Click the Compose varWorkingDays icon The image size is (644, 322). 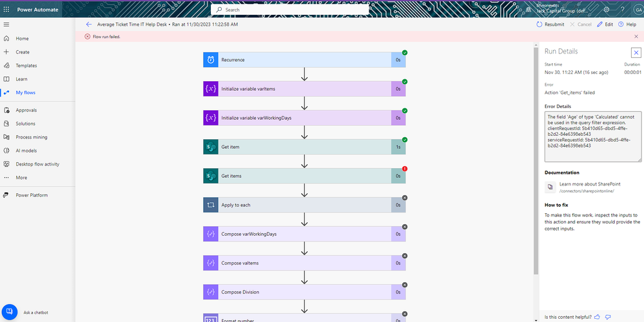click(x=211, y=234)
